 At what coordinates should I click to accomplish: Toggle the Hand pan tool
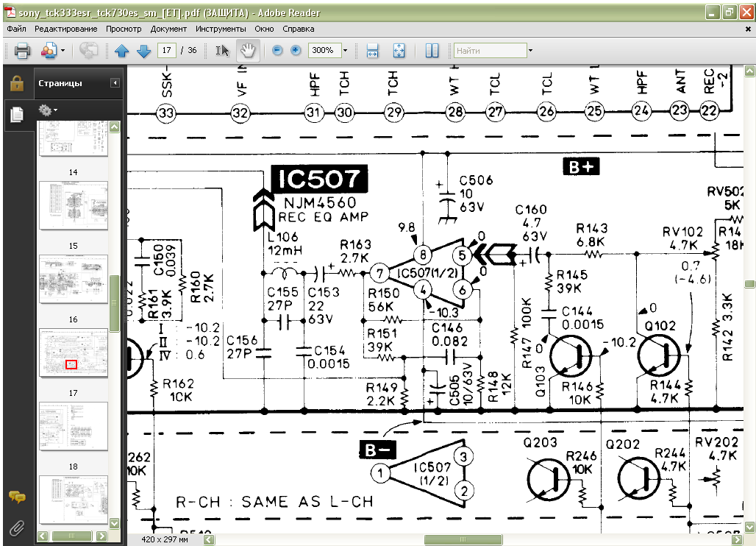(248, 51)
